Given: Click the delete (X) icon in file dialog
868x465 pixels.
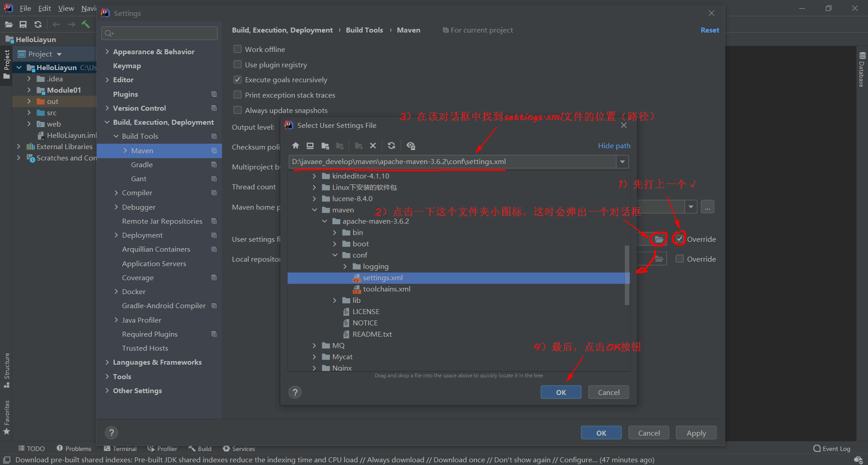Looking at the screenshot, I should 373,146.
